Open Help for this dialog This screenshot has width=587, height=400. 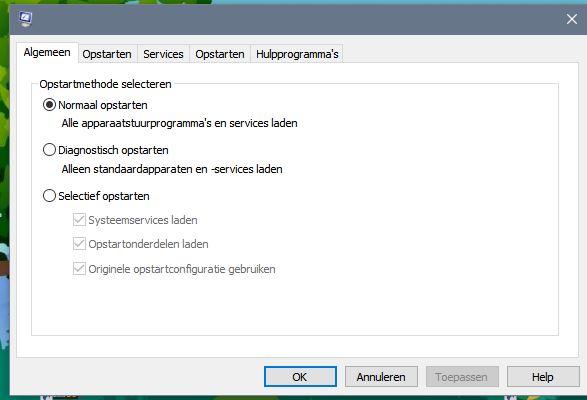[x=543, y=376]
